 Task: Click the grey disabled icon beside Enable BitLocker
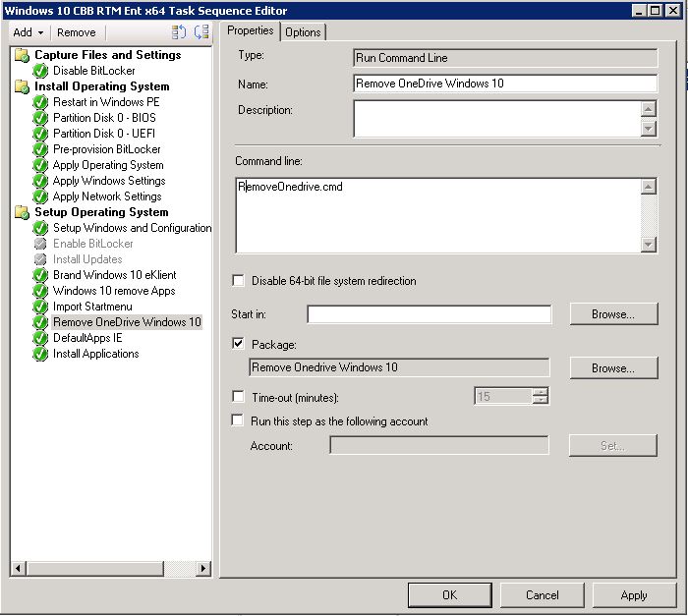point(40,244)
